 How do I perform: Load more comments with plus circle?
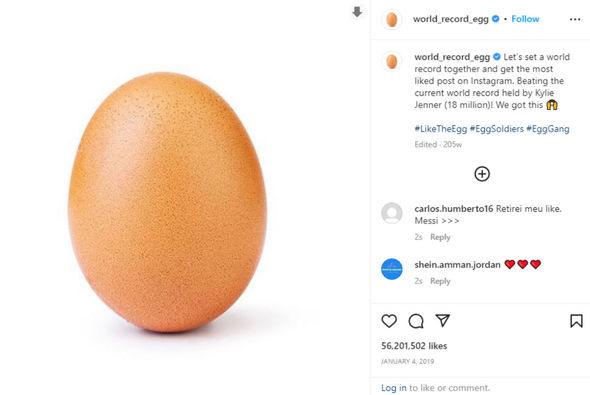(x=482, y=174)
